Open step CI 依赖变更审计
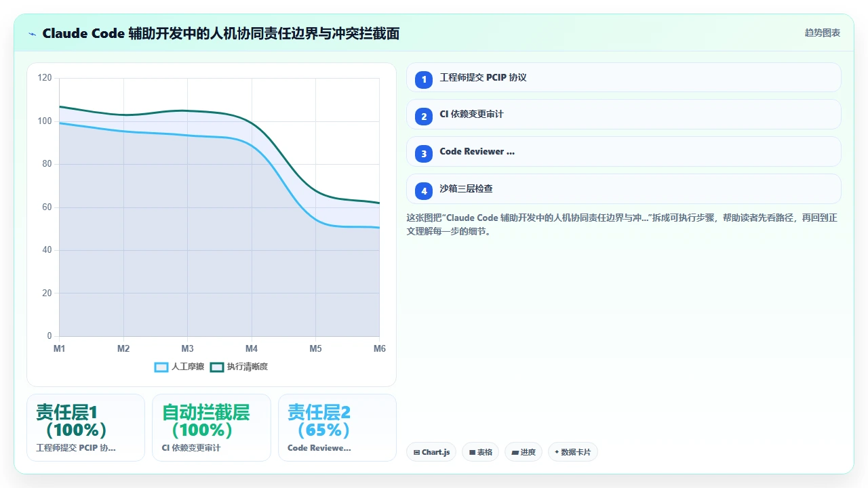 click(623, 115)
